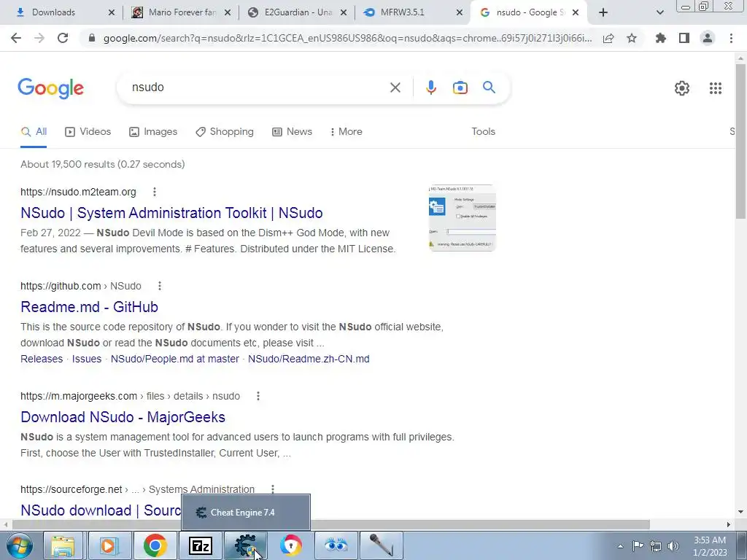Screen dimensions: 747x560
Task: Open the Tools search options
Action: point(483,131)
